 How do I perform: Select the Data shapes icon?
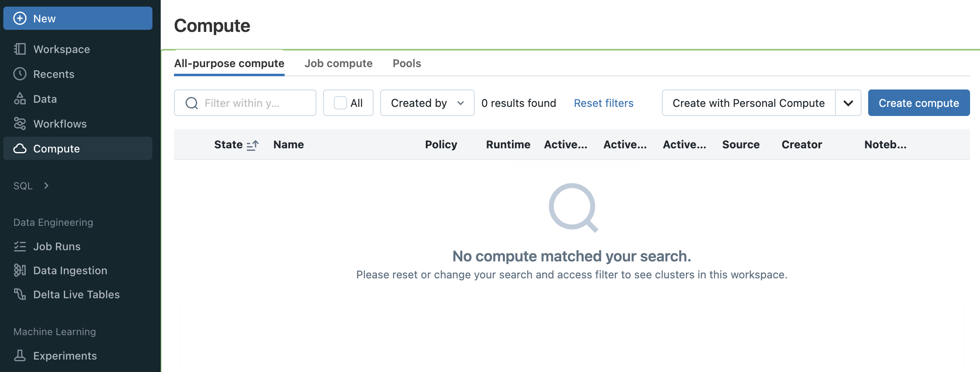(20, 99)
